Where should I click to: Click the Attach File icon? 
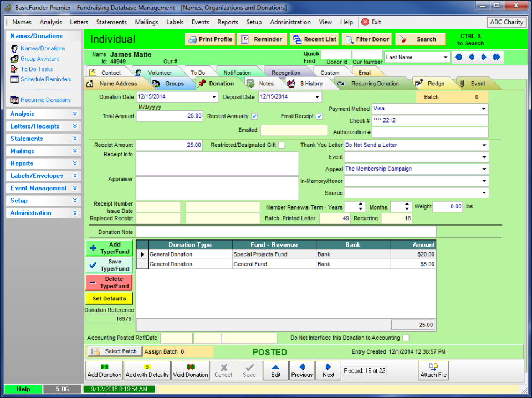[x=433, y=368]
